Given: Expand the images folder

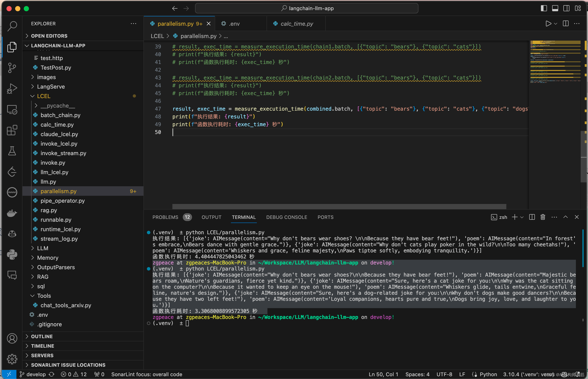Looking at the screenshot, I should 83,77.
